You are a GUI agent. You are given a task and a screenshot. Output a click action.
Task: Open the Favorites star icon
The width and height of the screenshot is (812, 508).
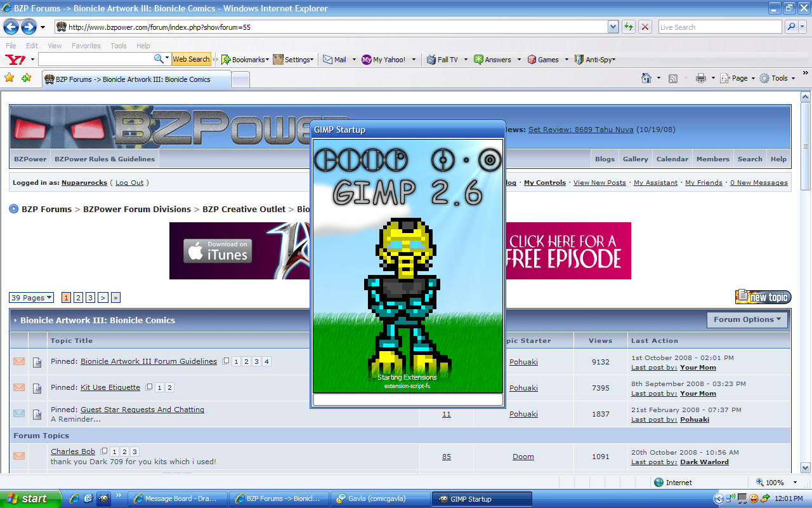(10, 78)
